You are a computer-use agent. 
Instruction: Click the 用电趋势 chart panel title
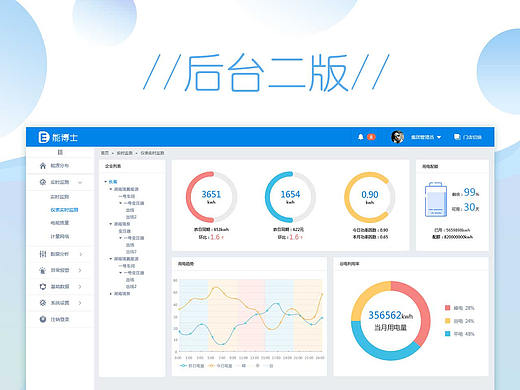point(185,264)
